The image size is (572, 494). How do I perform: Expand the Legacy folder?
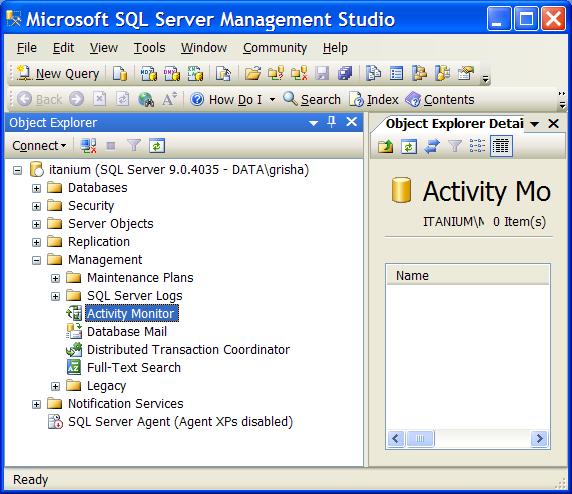pyautogui.click(x=55, y=386)
